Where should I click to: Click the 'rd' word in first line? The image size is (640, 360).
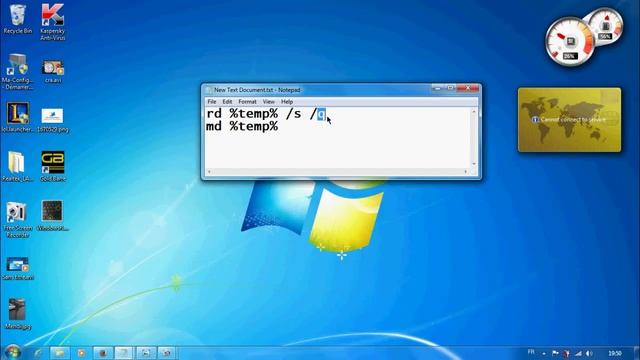pyautogui.click(x=214, y=113)
